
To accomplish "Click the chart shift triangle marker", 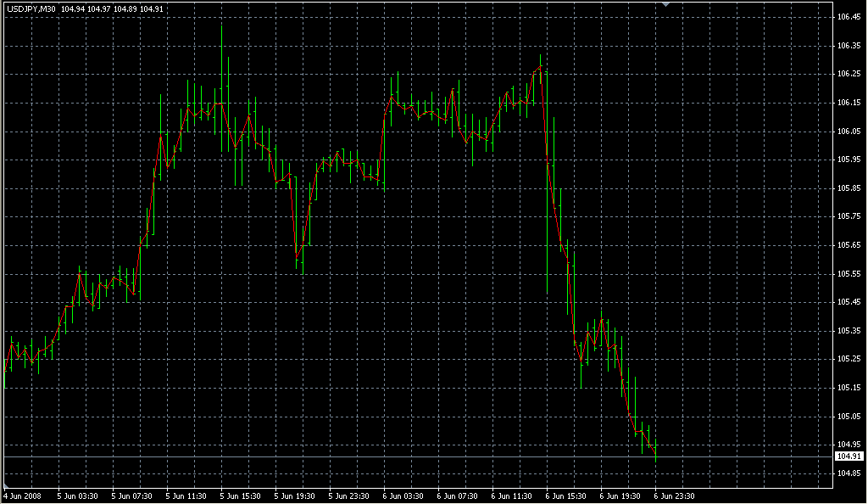I will pos(667,5).
